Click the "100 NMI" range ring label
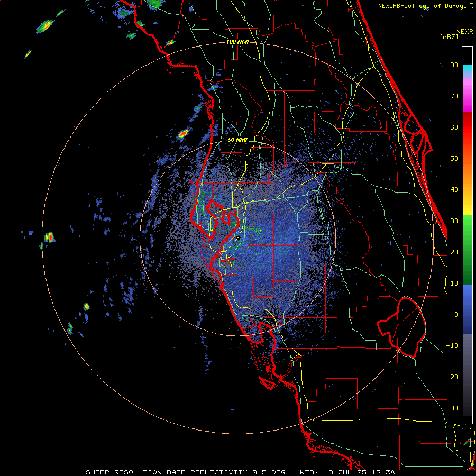This screenshot has height=476, width=476. 237,42
